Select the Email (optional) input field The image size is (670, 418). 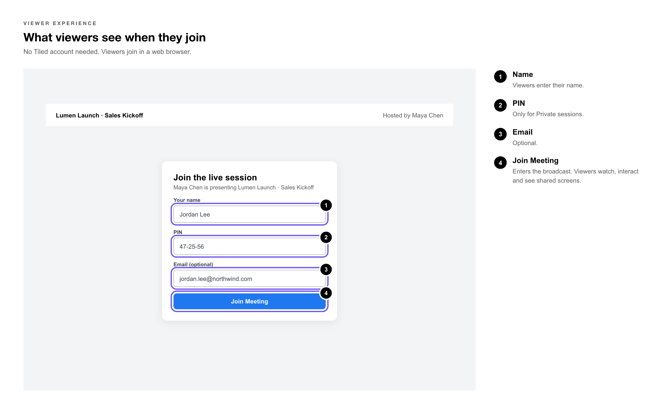[x=250, y=279]
